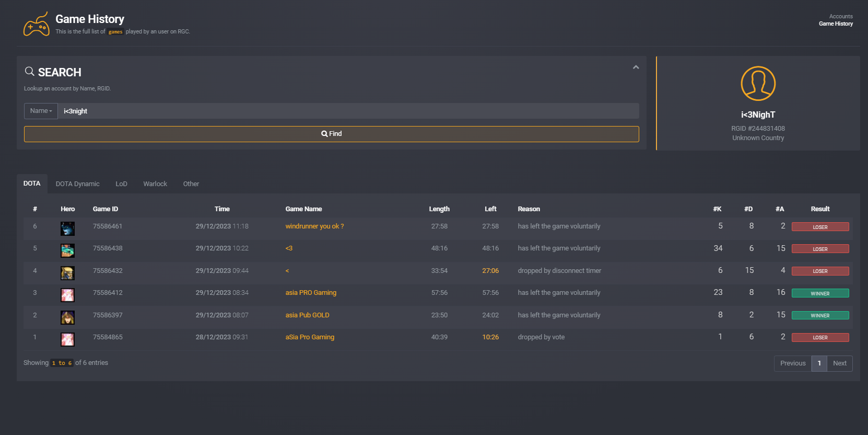The image size is (868, 435).
Task: Switch to the Warlock tab
Action: coord(155,184)
